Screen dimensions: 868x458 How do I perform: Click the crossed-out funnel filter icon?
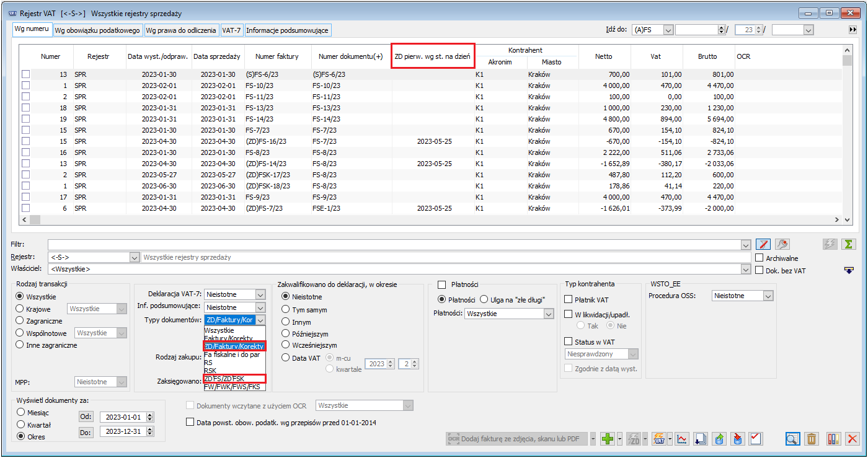click(763, 244)
